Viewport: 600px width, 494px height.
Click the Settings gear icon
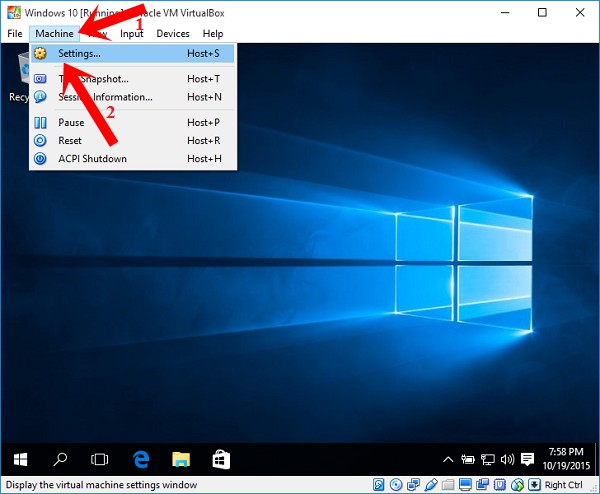click(40, 53)
